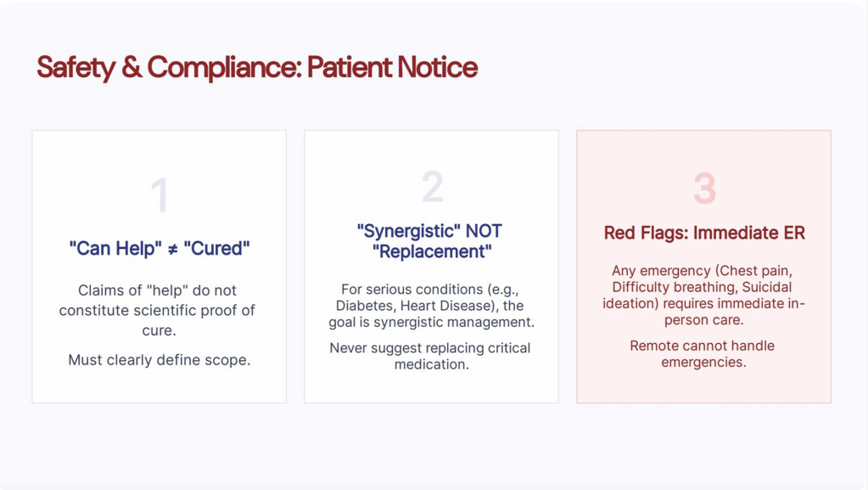Click the "Safety & Compliance: Patient Notice" slide title
868x490 pixels.
[256, 68]
